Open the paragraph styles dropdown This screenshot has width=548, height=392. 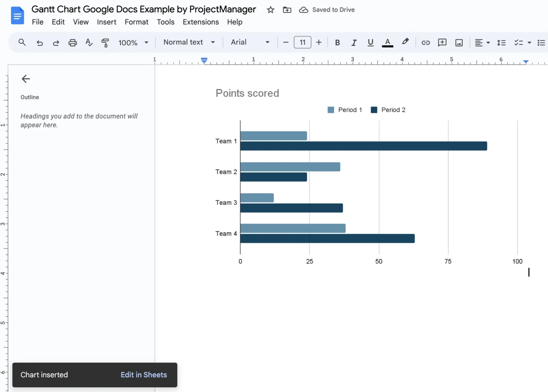pos(189,42)
